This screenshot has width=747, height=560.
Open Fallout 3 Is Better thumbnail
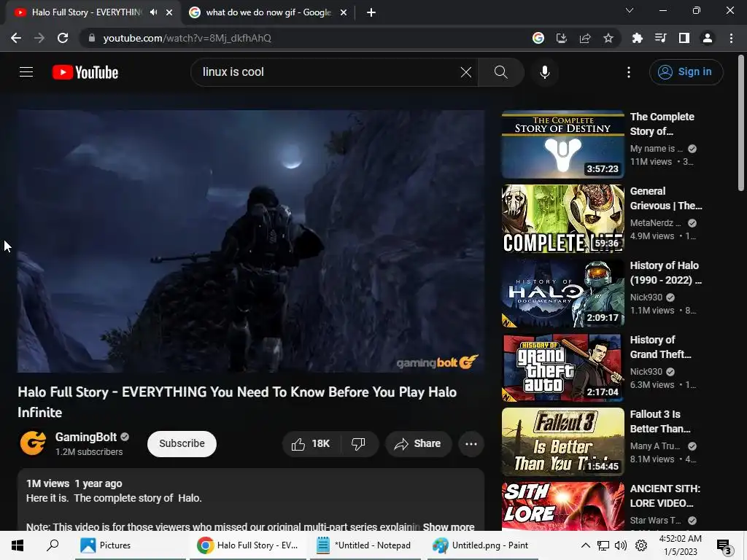562,442
